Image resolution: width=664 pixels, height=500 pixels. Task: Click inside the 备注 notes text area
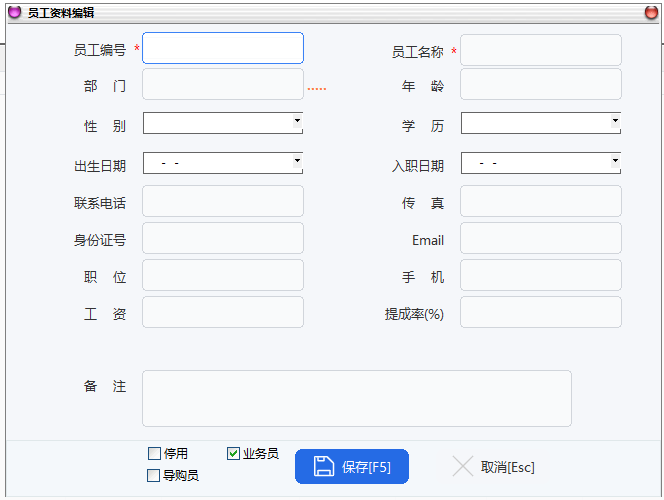coord(356,398)
